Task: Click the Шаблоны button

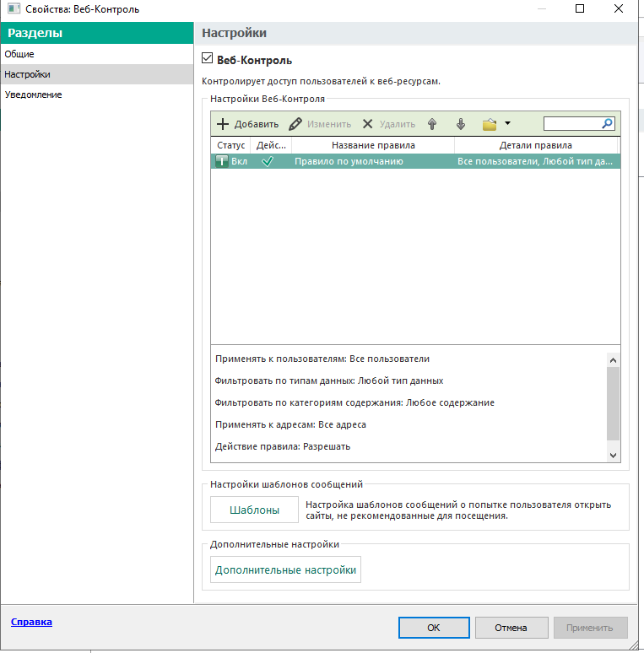Action: coord(254,510)
